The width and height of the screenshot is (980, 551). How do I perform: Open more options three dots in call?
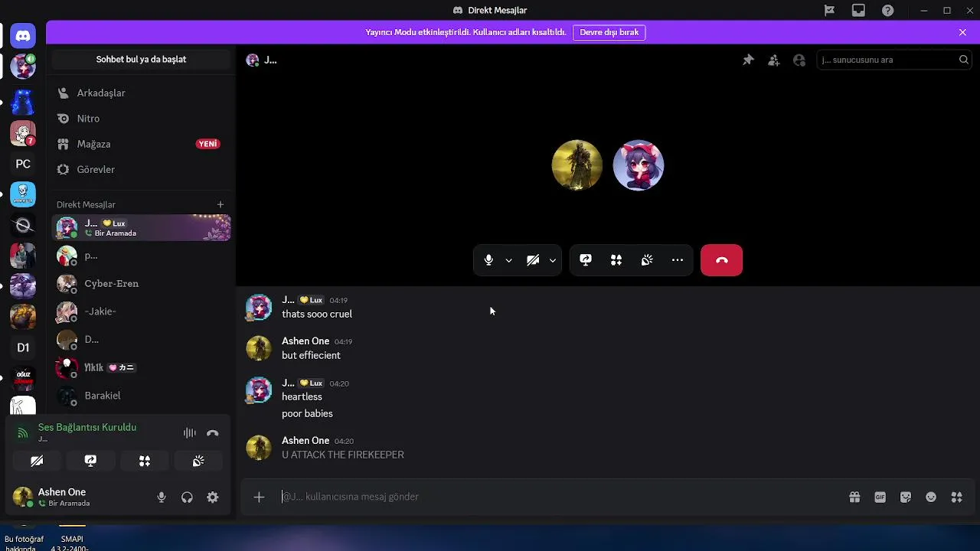(x=678, y=260)
